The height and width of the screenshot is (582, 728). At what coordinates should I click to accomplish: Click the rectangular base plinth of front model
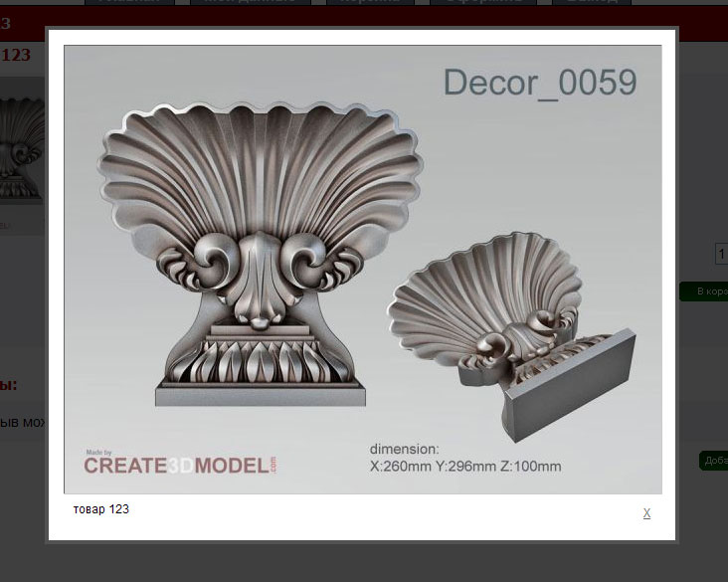pyautogui.click(x=261, y=395)
